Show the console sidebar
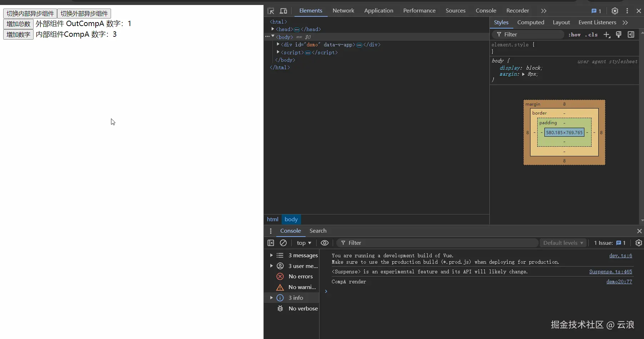Image resolution: width=644 pixels, height=339 pixels. [x=271, y=243]
